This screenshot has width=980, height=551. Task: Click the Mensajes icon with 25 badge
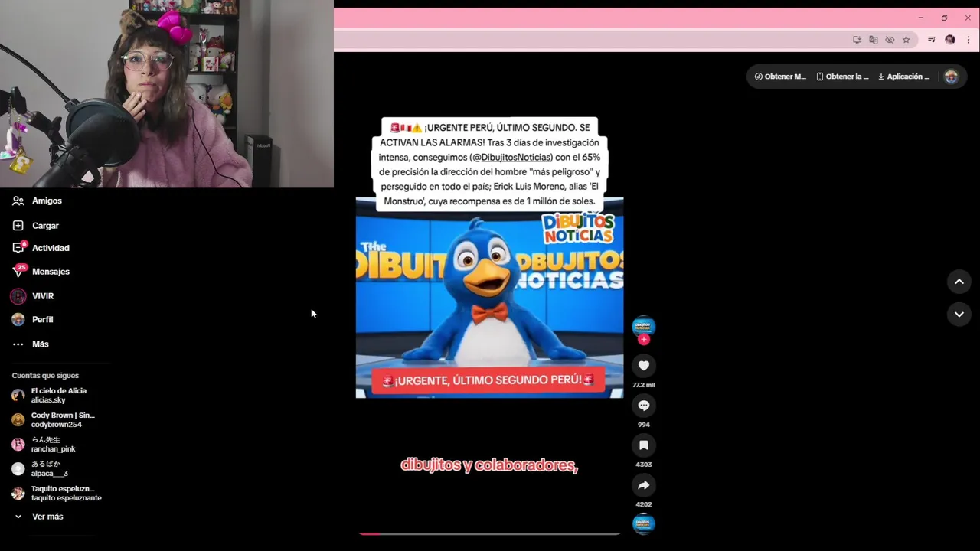pos(18,271)
